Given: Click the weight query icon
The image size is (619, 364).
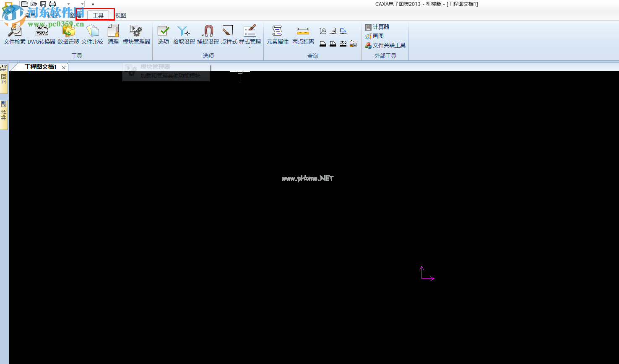Looking at the screenshot, I should pos(353,44).
